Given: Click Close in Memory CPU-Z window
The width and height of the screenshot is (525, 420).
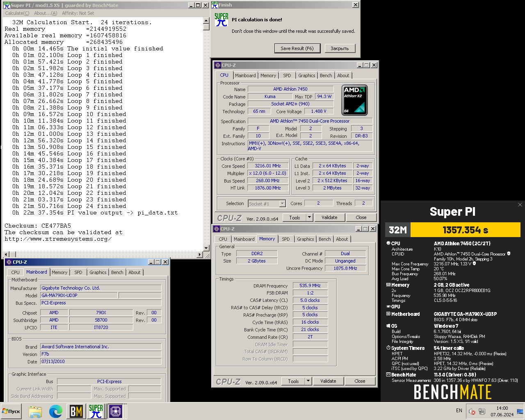Looking at the screenshot, I should [360, 381].
